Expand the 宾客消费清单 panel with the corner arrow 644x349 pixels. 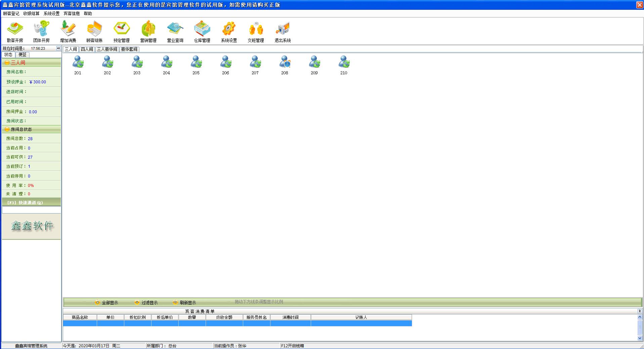(x=640, y=311)
